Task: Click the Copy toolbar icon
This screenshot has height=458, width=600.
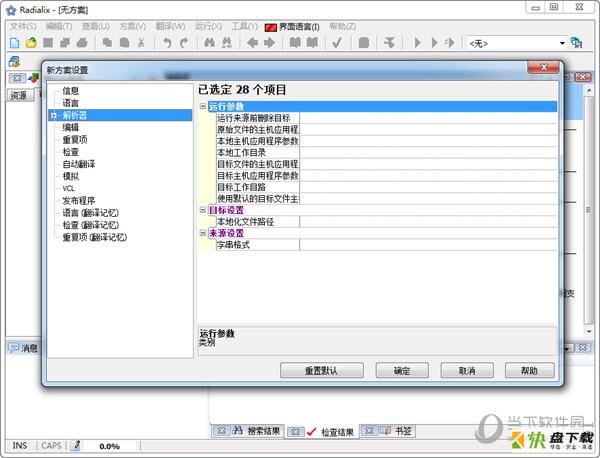Action: pos(108,42)
